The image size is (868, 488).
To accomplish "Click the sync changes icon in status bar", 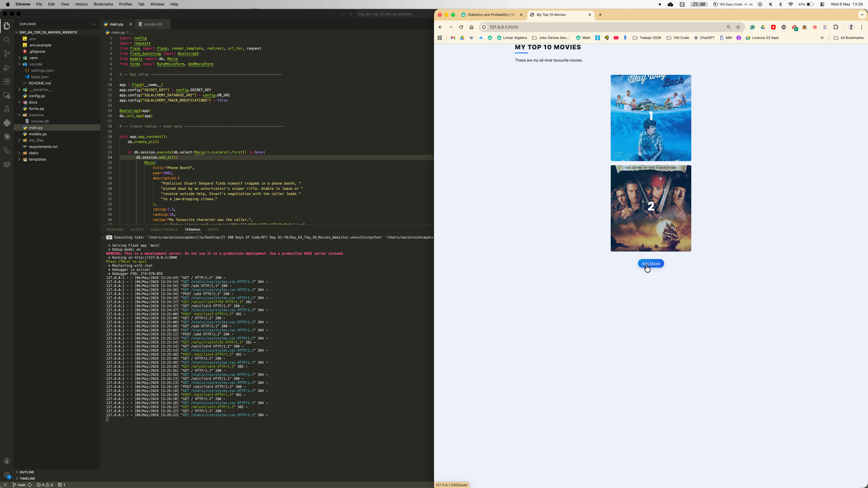I will [30, 485].
